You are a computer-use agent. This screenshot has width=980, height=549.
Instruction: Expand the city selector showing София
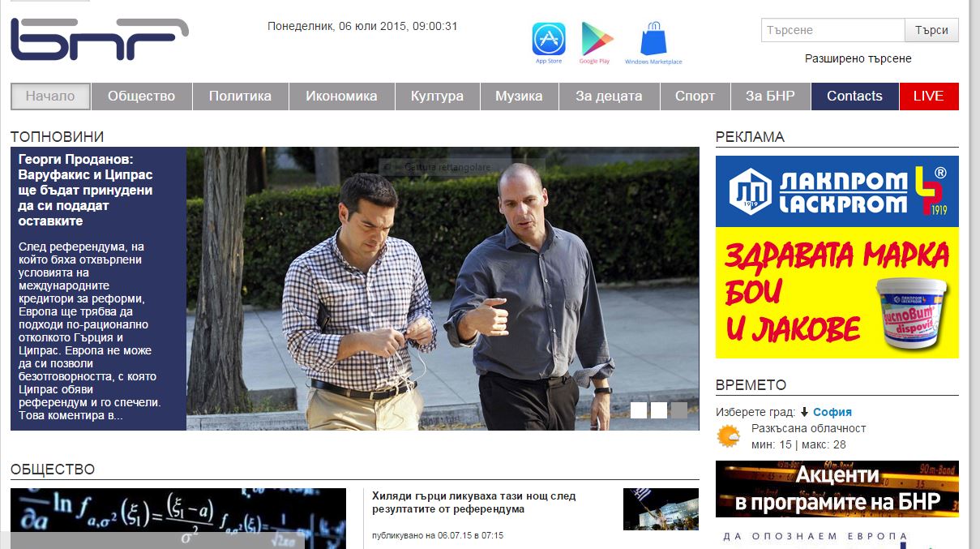pos(832,412)
